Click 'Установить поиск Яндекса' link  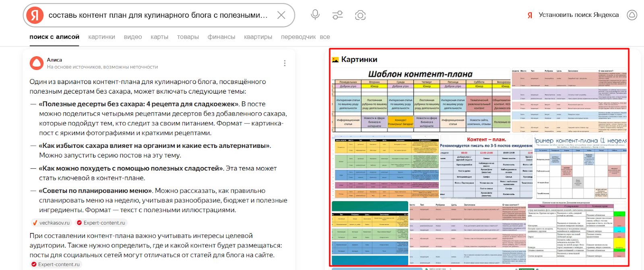(578, 15)
